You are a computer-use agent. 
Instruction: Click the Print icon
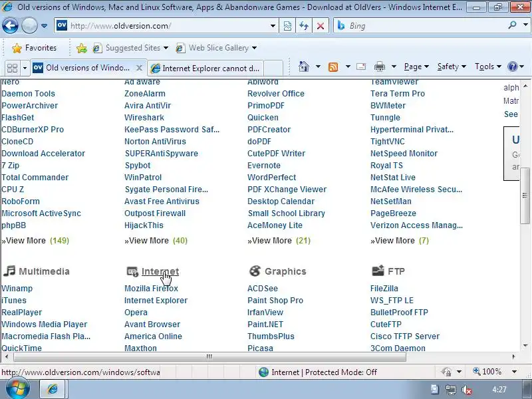(x=379, y=67)
